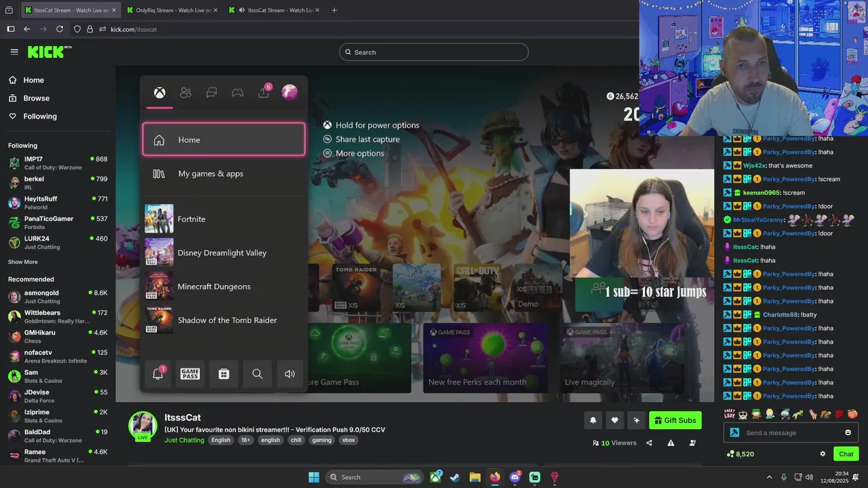
Task: Open IMP17's followed channel
Action: point(58,163)
